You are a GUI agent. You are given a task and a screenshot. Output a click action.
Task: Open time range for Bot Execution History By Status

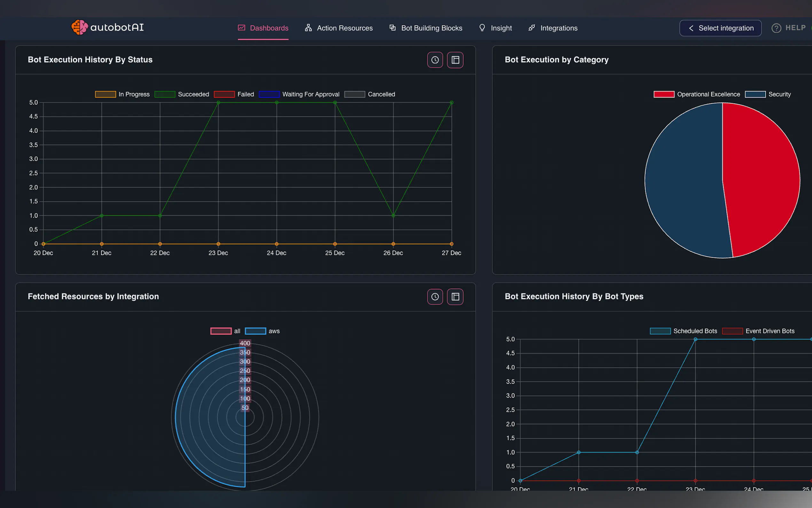coord(435,60)
